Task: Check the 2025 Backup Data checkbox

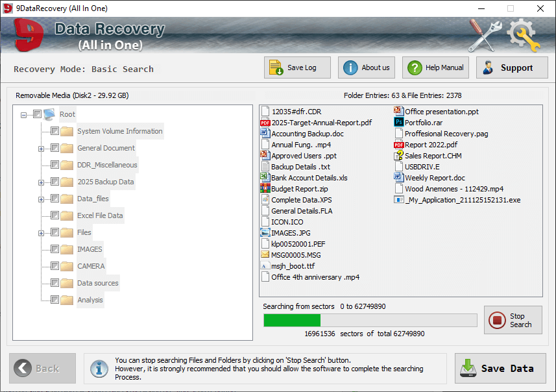Action: [54, 182]
